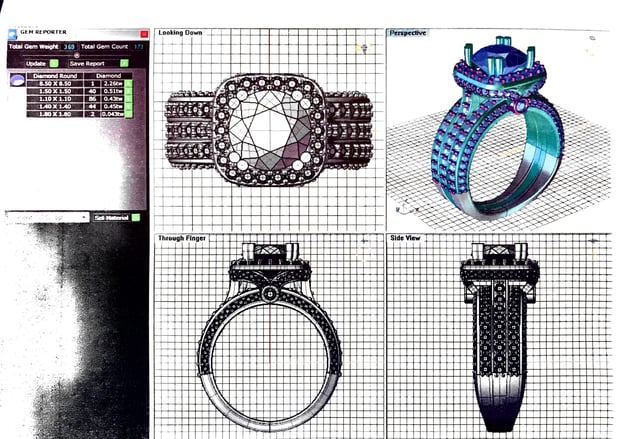Click the Total Gem Weight value field
The height and width of the screenshot is (439, 619).
[x=70, y=46]
